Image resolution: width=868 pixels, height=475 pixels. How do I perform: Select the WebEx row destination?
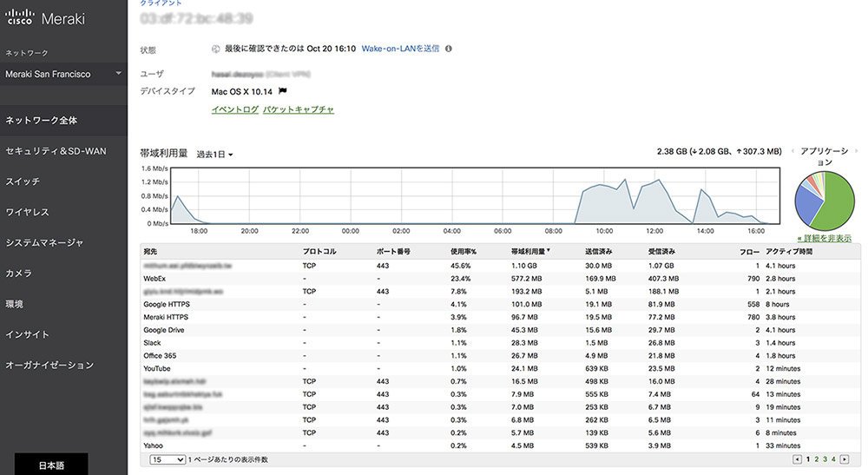[x=155, y=279]
